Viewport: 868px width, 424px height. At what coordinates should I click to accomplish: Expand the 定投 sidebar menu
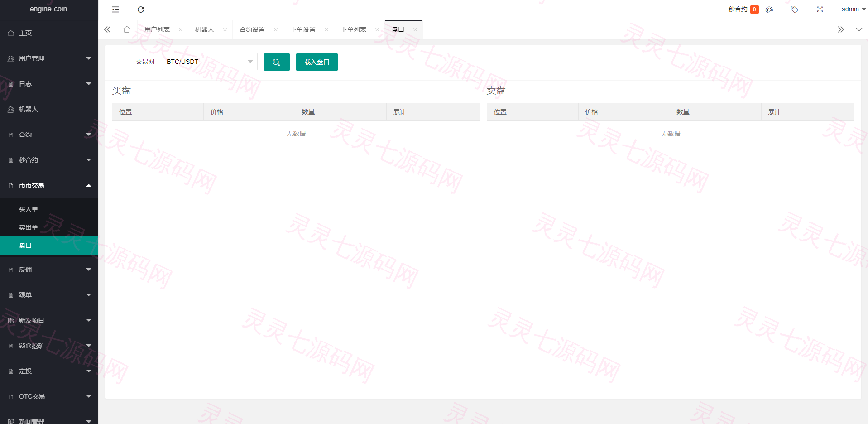click(49, 371)
